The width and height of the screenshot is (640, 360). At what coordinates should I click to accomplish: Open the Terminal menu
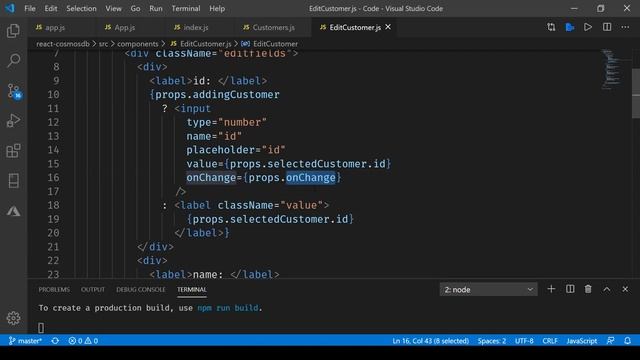pyautogui.click(x=186, y=8)
